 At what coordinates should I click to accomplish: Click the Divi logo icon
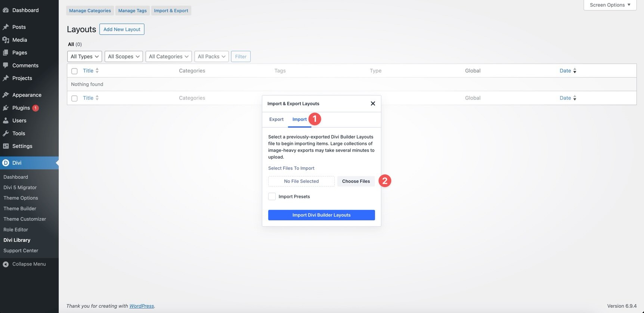click(x=6, y=163)
